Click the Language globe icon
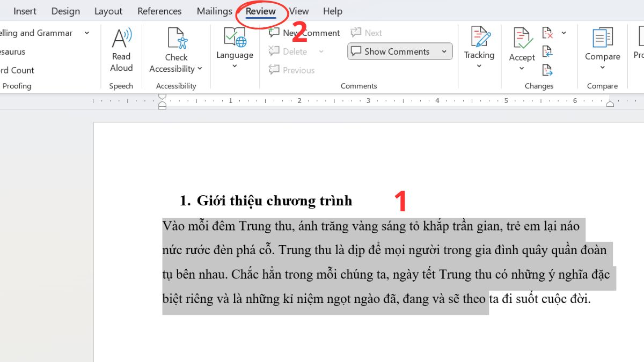Viewport: 644px width, 362px height. 235,39
